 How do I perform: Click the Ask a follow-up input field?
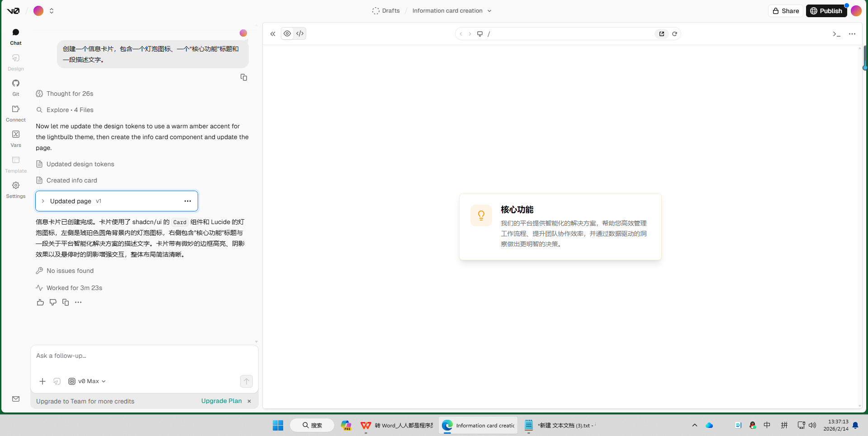pyautogui.click(x=136, y=356)
